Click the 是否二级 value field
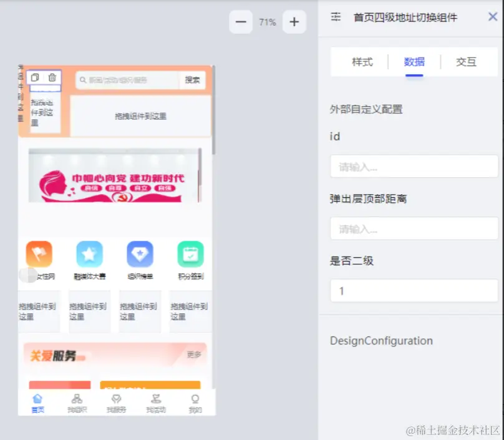The image size is (504, 440). (x=414, y=291)
